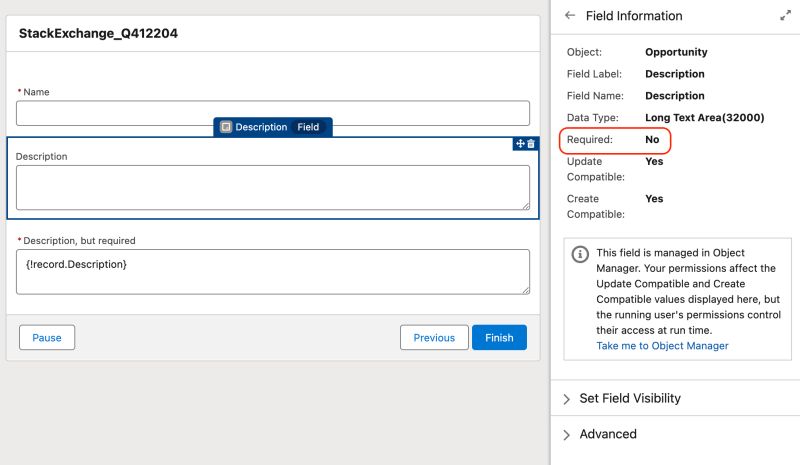Click the back arrow beside Field Information
Viewport: 800px width, 465px height.
pyautogui.click(x=570, y=16)
